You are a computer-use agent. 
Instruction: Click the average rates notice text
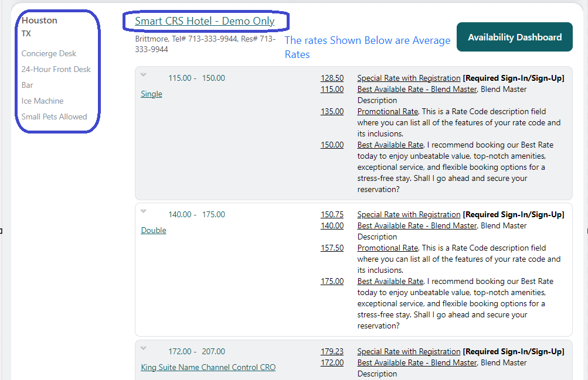coord(367,47)
